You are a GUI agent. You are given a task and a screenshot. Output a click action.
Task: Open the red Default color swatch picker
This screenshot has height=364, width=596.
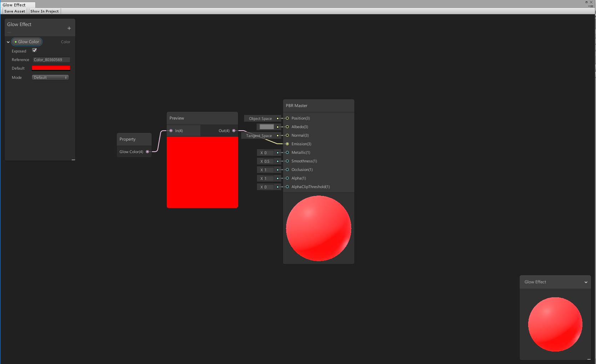51,68
